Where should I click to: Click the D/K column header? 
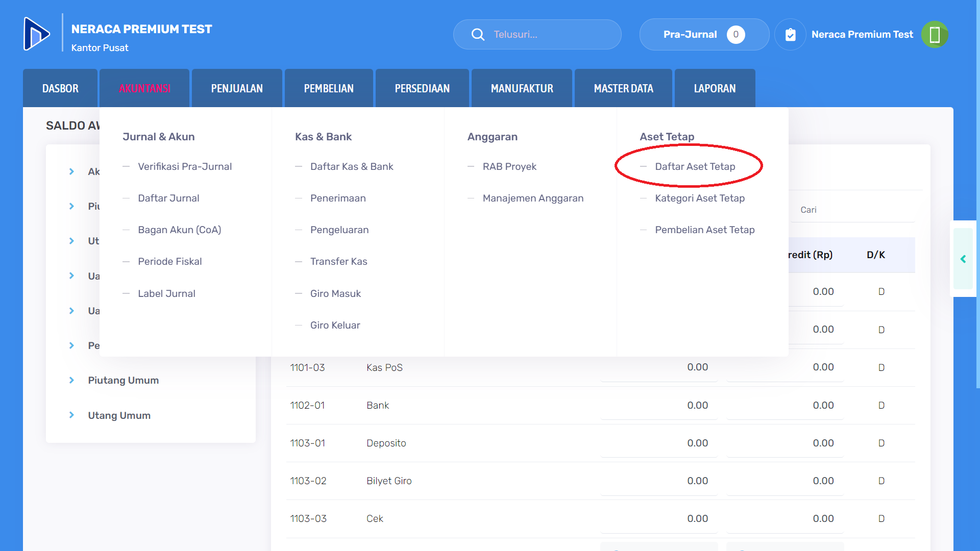click(876, 255)
